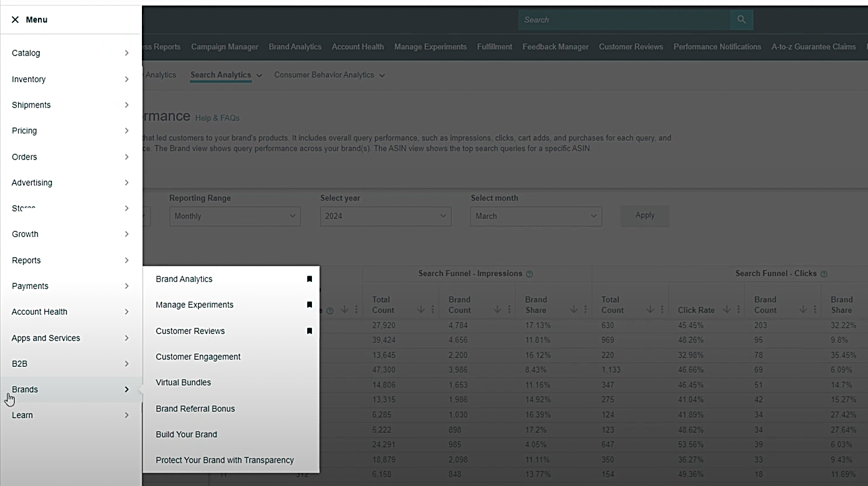Open Consumer Behavior Analytics dropdown
The height and width of the screenshot is (486, 868).
(x=382, y=75)
